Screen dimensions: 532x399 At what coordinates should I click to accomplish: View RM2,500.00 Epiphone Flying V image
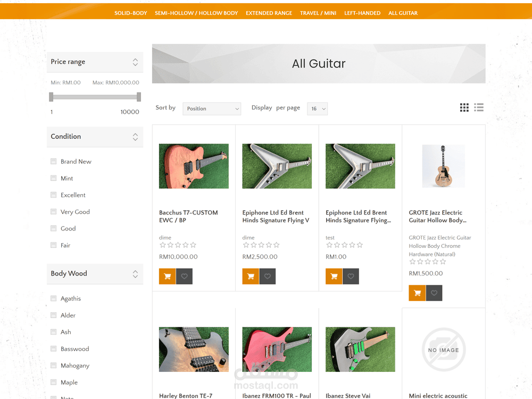pos(277,166)
